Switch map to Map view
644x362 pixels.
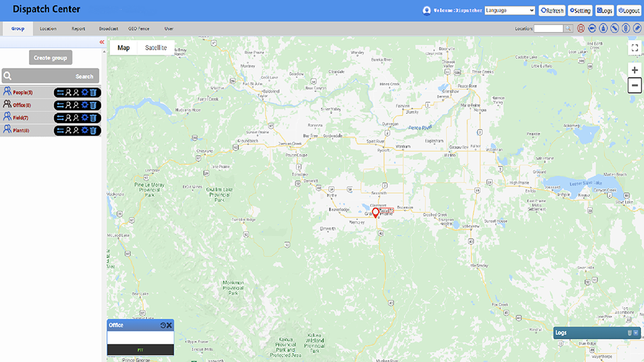[x=124, y=48]
